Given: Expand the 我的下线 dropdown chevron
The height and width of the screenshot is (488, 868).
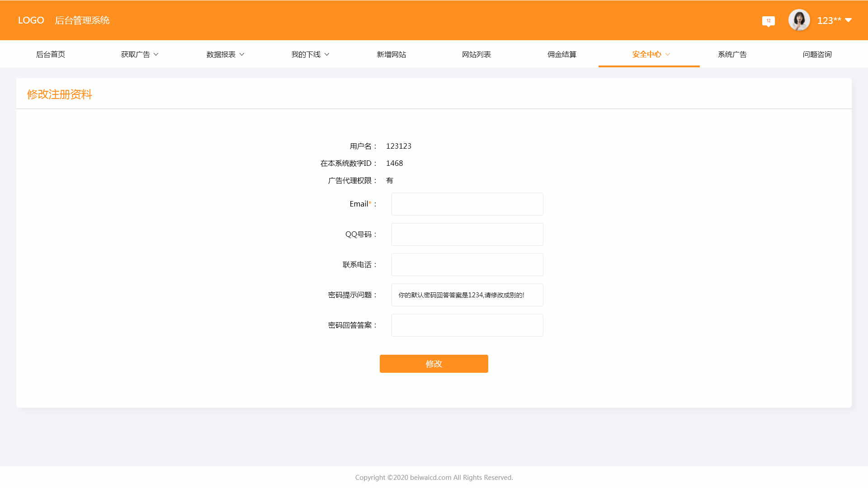Looking at the screenshot, I should click(x=327, y=54).
